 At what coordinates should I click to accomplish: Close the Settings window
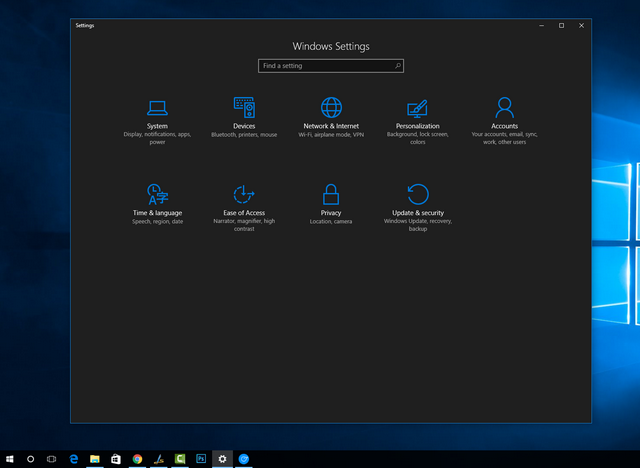pos(582,25)
